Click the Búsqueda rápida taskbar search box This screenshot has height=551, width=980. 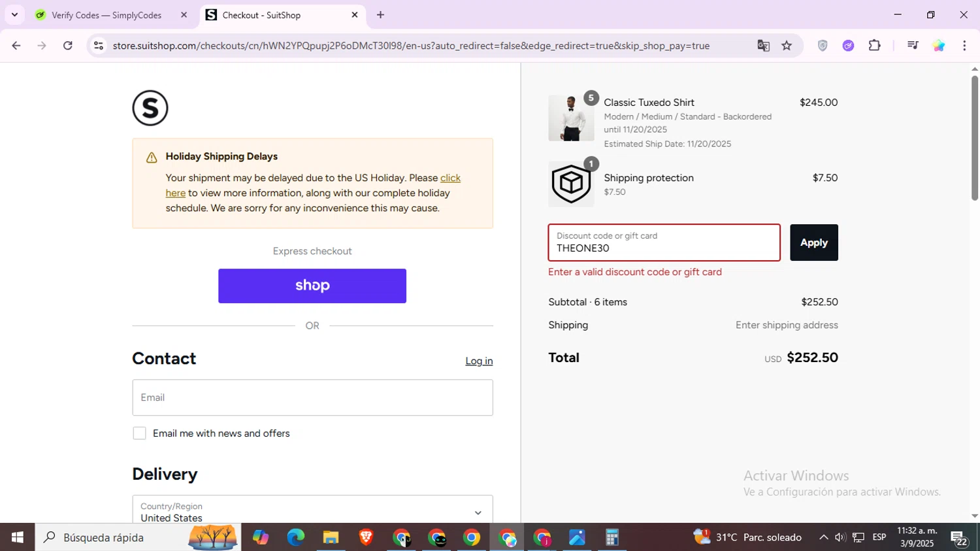[138, 537]
